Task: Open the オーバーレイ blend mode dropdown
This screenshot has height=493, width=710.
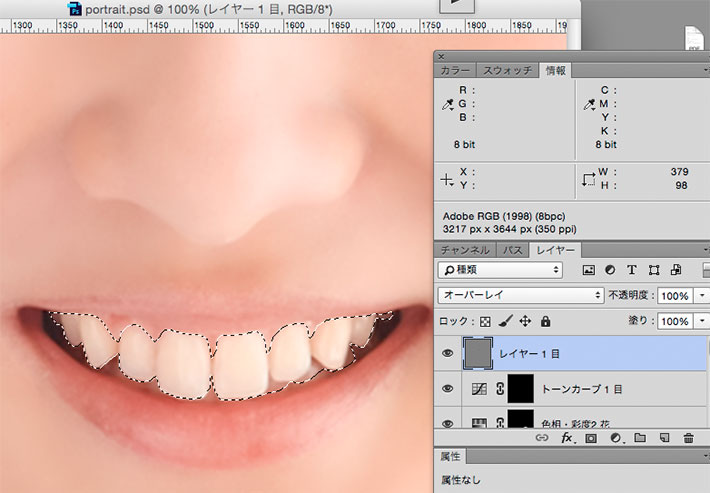Action: click(x=520, y=296)
